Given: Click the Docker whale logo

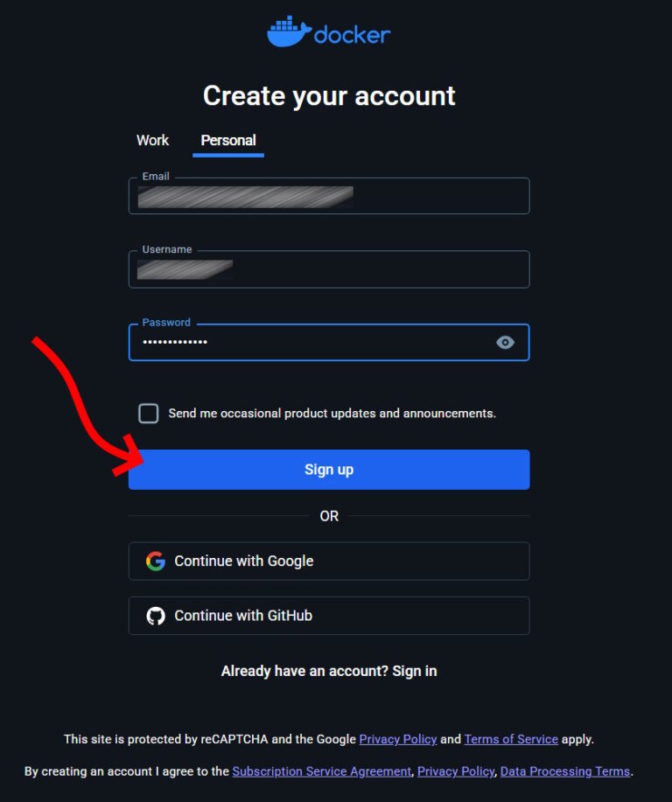Looking at the screenshot, I should [289, 32].
